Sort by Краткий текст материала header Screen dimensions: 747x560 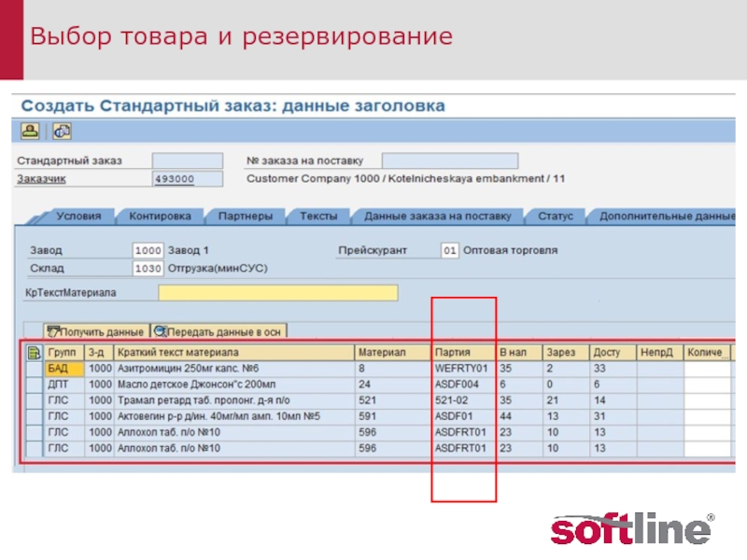[234, 353]
